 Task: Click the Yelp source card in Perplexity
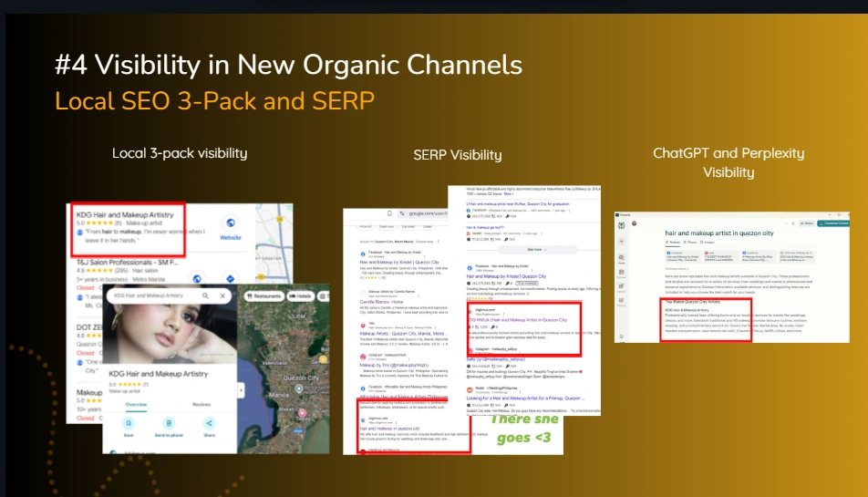720,256
